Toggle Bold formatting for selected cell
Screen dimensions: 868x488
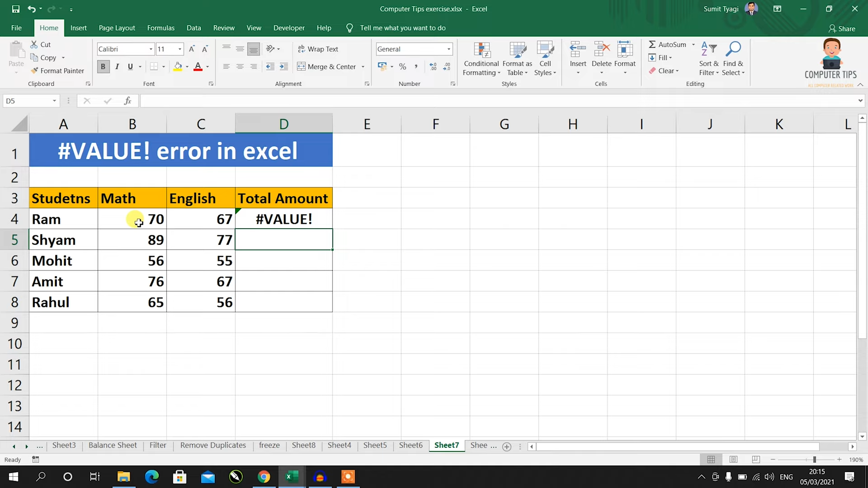pos(103,66)
